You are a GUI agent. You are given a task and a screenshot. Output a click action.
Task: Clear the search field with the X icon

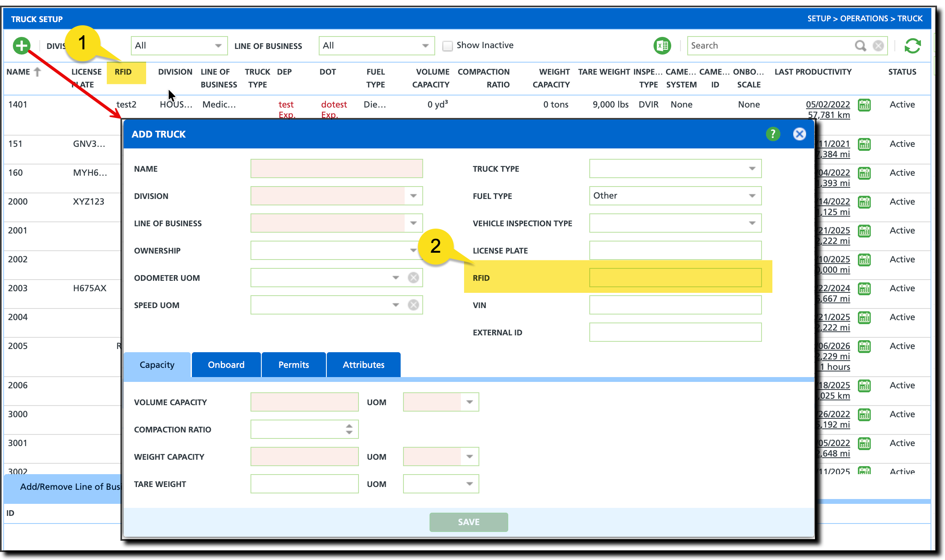878,46
